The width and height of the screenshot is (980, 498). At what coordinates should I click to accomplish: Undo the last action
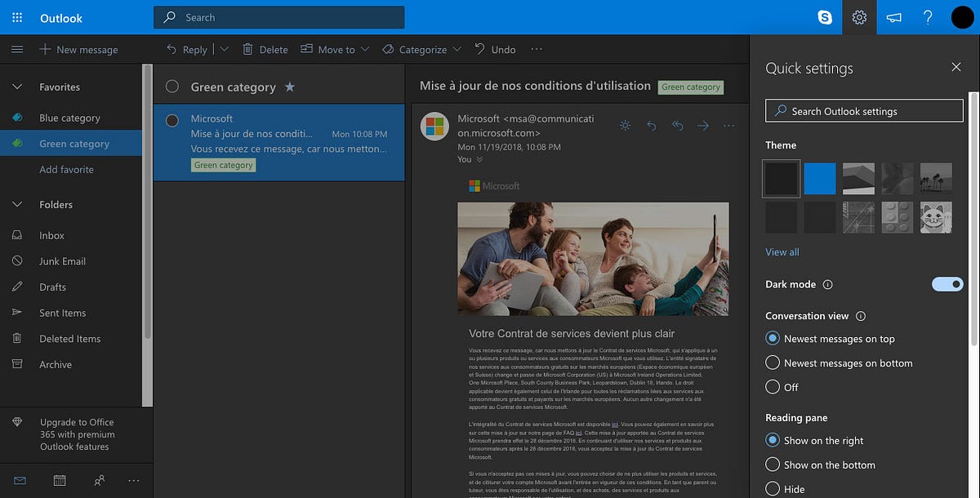click(495, 49)
